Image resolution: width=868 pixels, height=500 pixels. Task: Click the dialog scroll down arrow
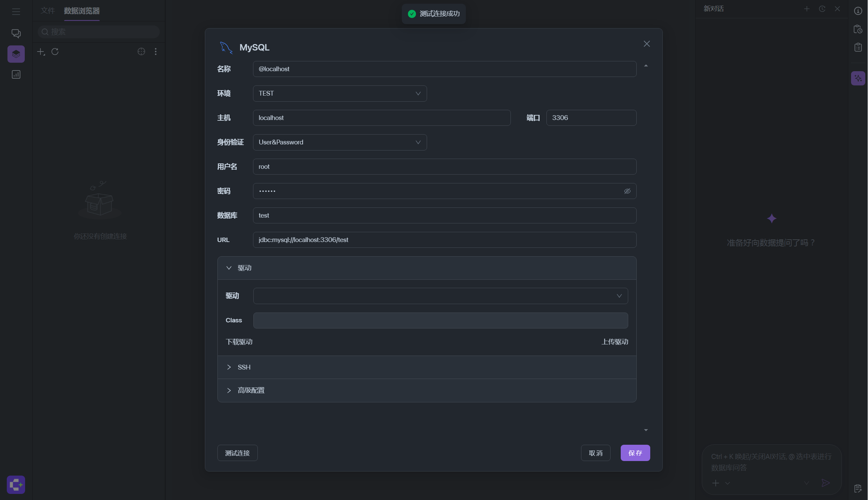(x=646, y=430)
